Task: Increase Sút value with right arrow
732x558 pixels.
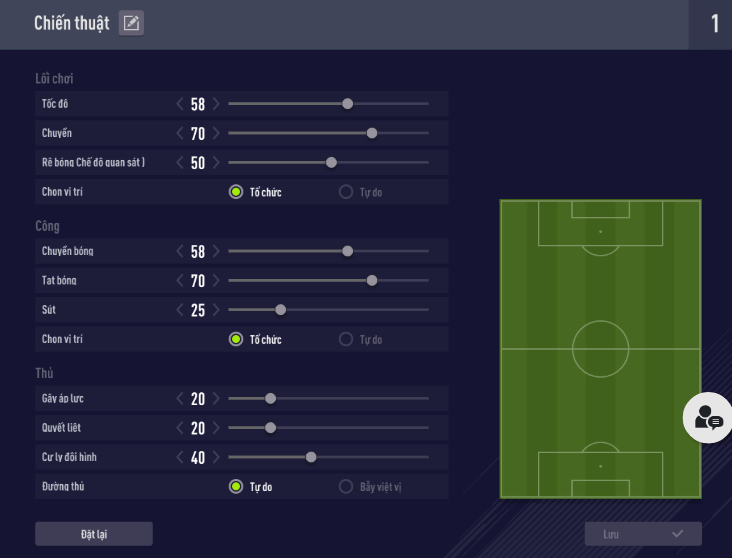Action: pyautogui.click(x=216, y=310)
